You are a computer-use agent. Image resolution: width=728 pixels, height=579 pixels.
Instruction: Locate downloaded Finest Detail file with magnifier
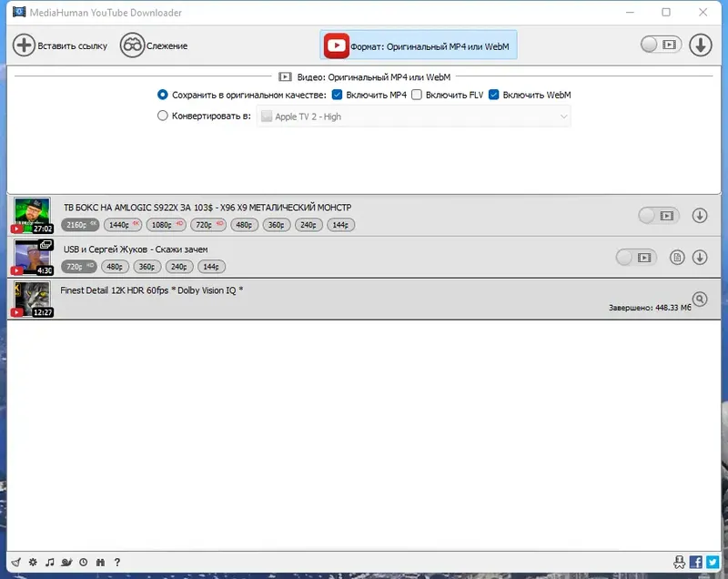coord(700,299)
